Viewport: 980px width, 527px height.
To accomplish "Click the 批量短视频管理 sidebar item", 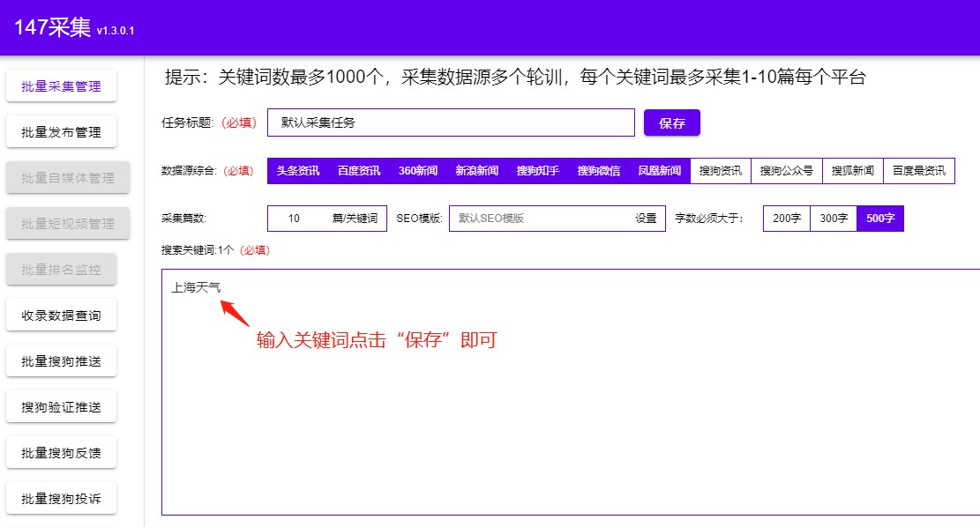I will click(68, 224).
